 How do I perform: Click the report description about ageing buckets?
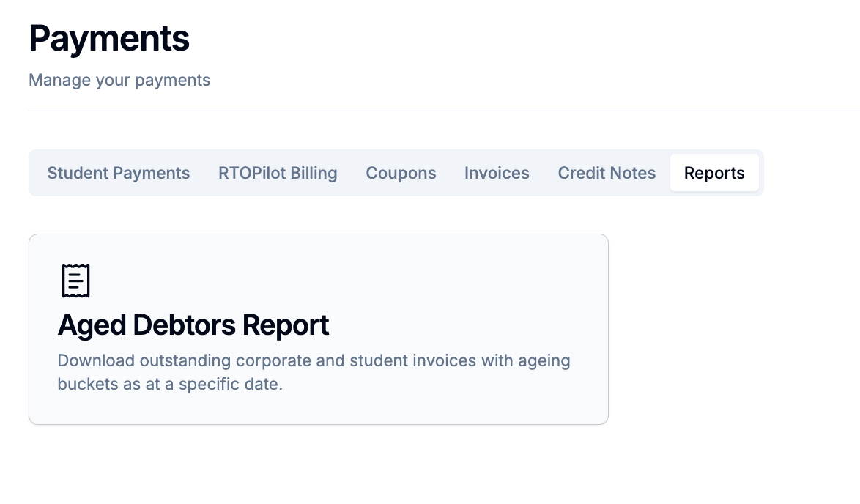click(314, 372)
